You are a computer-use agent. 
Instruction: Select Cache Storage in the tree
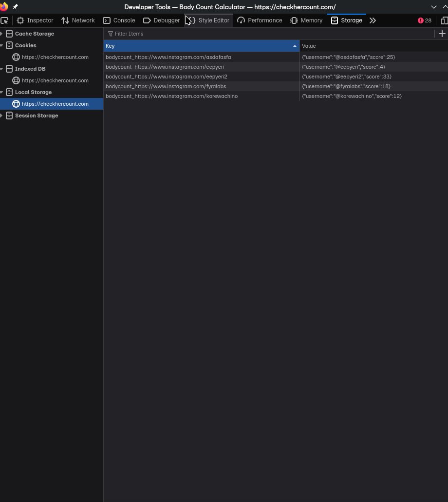pyautogui.click(x=35, y=34)
